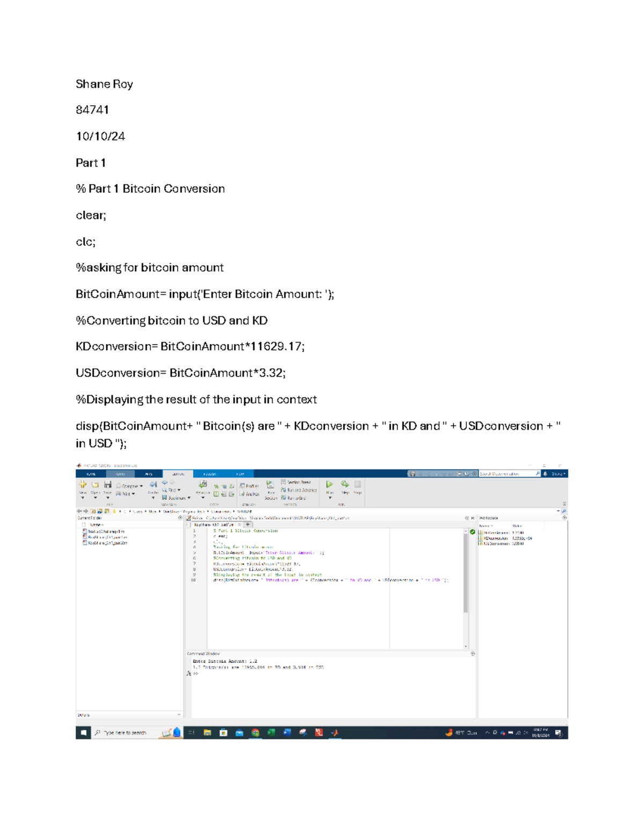Expand the Run button dropdown arrow
Image resolution: width=644 pixels, height=834 pixels.
click(330, 498)
